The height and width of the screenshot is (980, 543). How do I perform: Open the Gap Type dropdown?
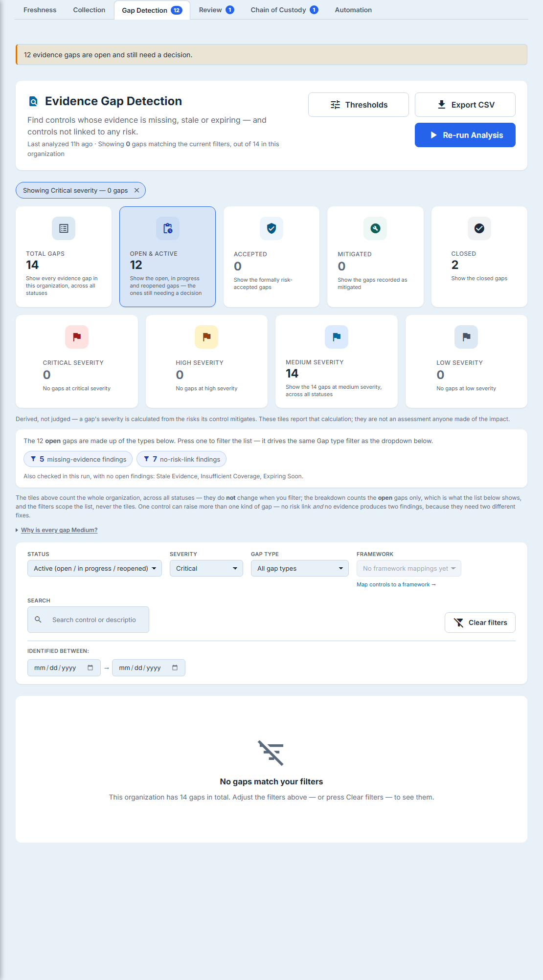300,568
